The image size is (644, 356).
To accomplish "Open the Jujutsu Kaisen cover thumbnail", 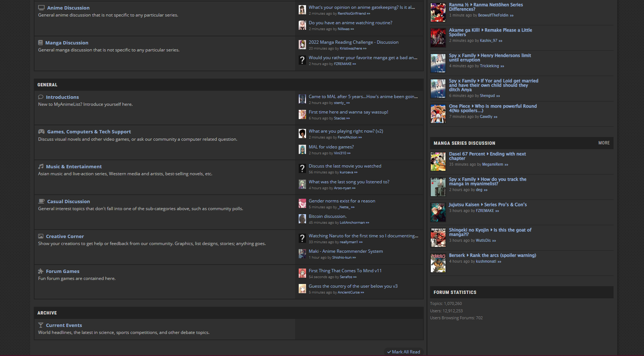I will click(438, 212).
